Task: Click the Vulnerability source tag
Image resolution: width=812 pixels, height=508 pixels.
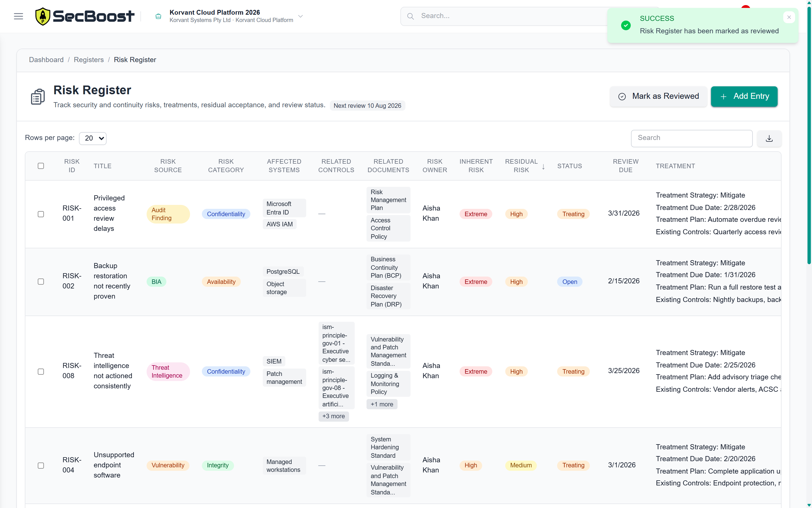Action: [168, 465]
